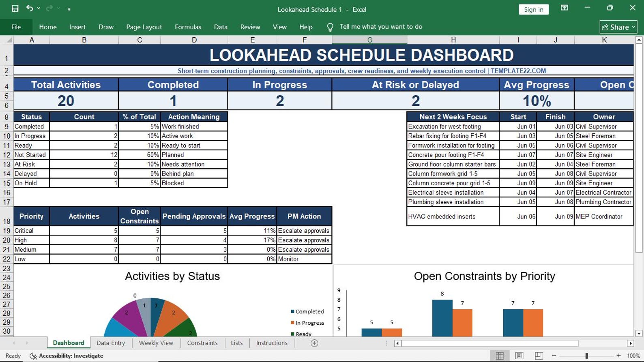Image resolution: width=644 pixels, height=362 pixels.
Task: Switch to the Constraints sheet tab
Action: click(202, 343)
